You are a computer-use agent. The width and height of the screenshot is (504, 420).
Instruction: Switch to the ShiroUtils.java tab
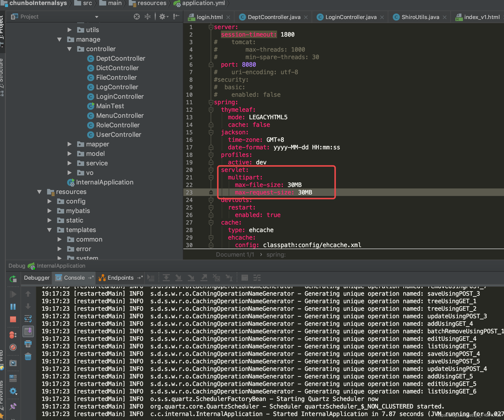click(x=420, y=17)
